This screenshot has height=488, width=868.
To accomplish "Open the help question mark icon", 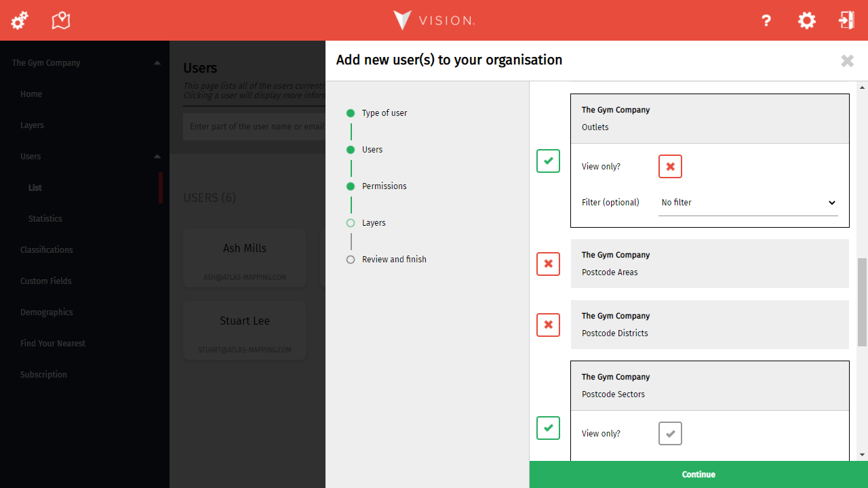I will pos(766,20).
